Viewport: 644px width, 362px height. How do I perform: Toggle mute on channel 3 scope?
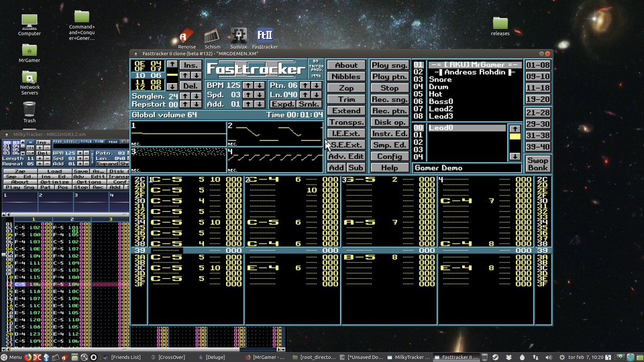coord(178,160)
